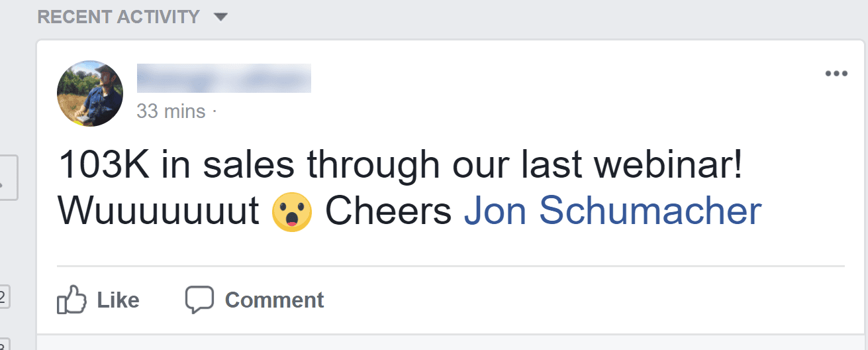Click the Comment speech bubble icon

click(x=199, y=300)
